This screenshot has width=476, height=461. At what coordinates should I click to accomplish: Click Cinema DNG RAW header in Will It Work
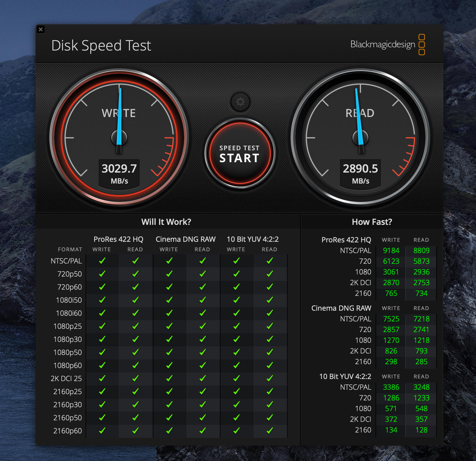(186, 239)
